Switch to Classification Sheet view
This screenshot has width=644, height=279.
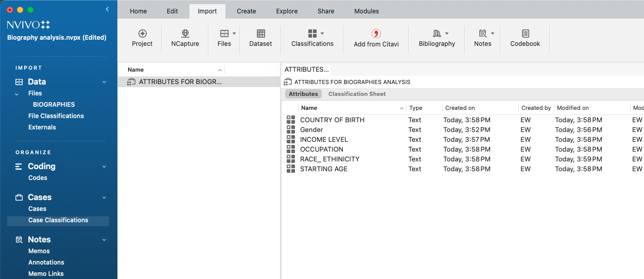(x=357, y=94)
